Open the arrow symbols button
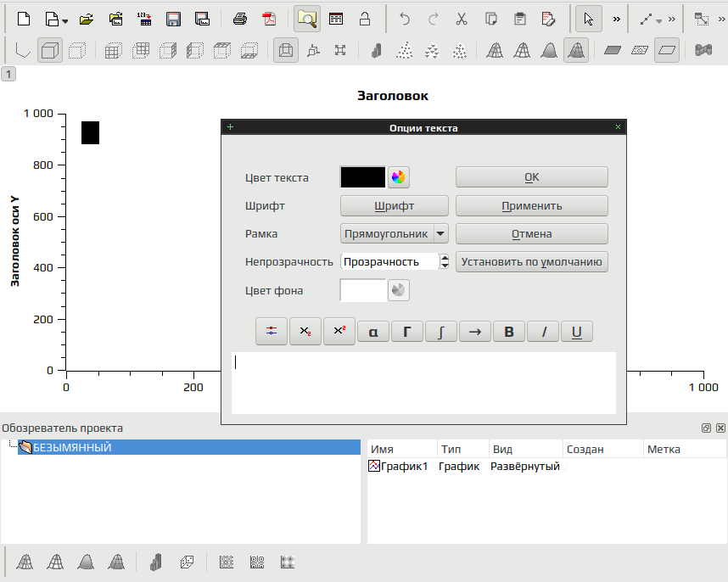 475,332
